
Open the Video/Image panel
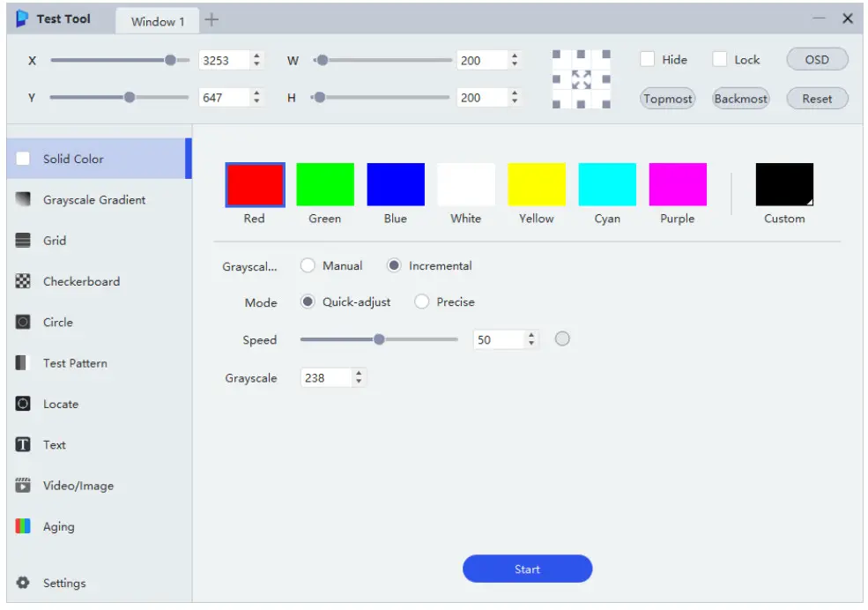point(78,485)
